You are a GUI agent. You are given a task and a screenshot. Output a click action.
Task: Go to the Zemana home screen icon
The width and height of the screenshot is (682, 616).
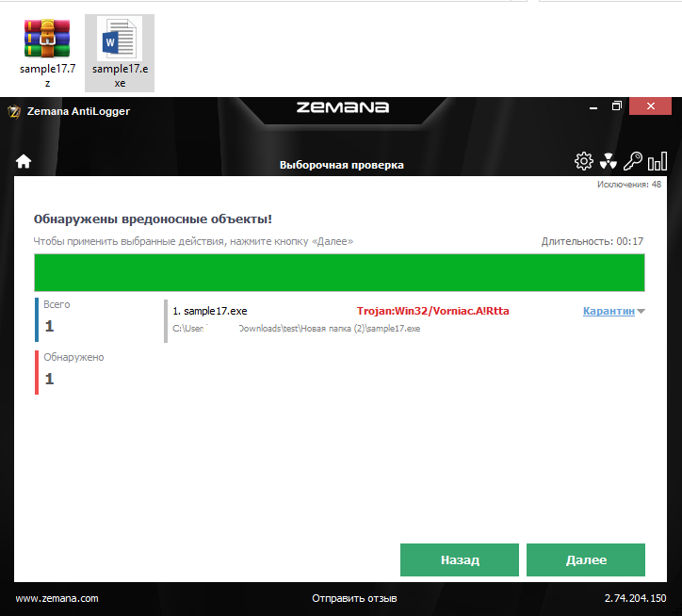coord(24,161)
